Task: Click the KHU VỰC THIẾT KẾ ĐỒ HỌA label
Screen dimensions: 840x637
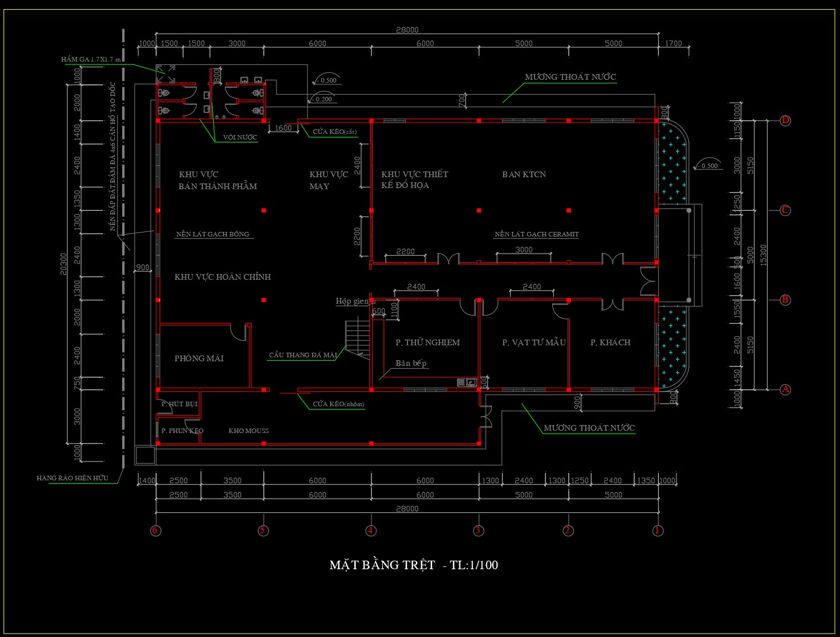Action: click(x=415, y=179)
